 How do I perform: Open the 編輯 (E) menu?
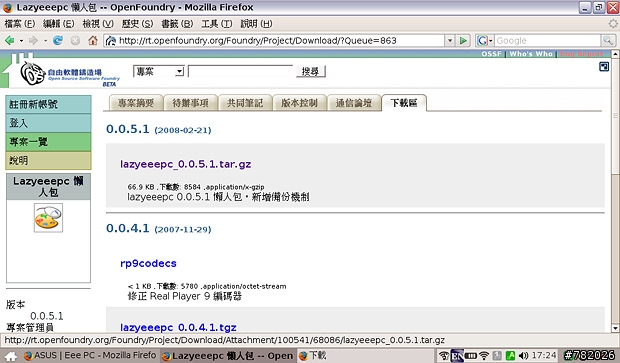pyautogui.click(x=59, y=24)
